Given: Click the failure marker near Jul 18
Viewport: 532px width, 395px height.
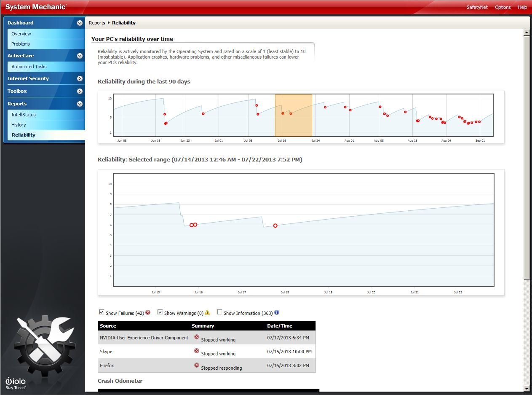Looking at the screenshot, I should (275, 226).
